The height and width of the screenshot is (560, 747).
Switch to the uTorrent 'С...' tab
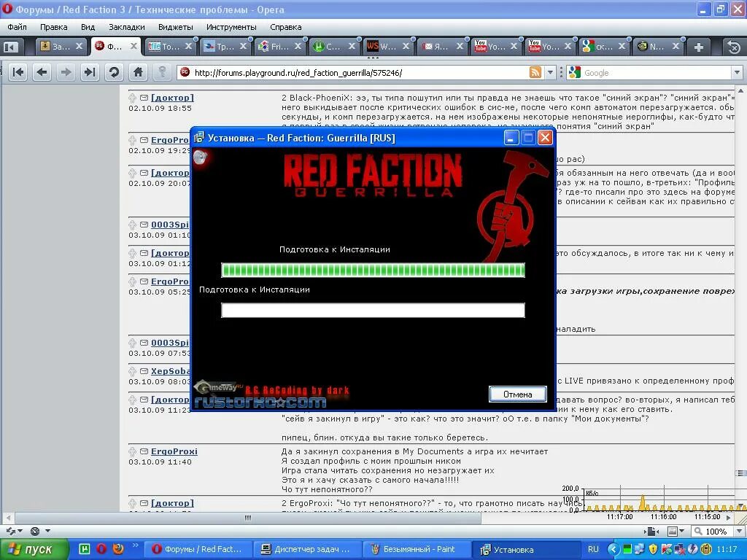333,46
